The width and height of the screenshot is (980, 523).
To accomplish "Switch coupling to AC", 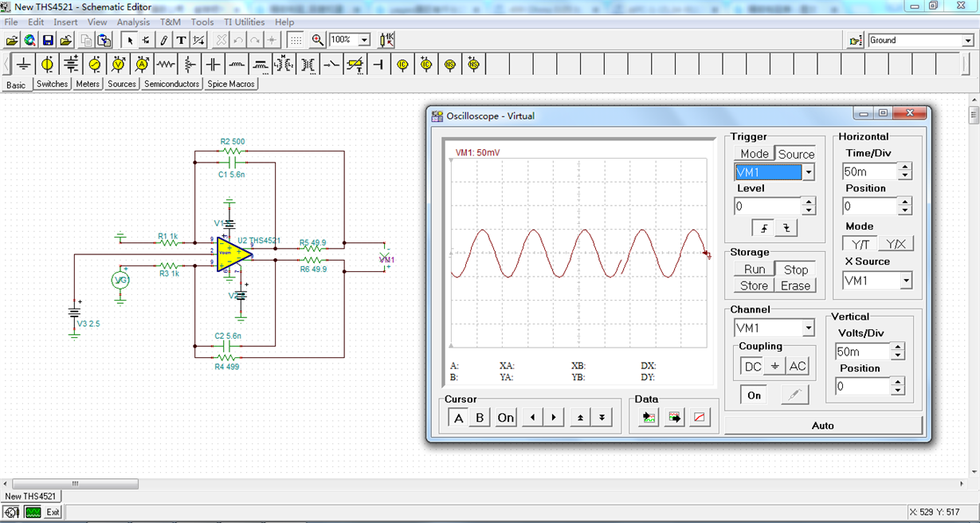I will 797,366.
